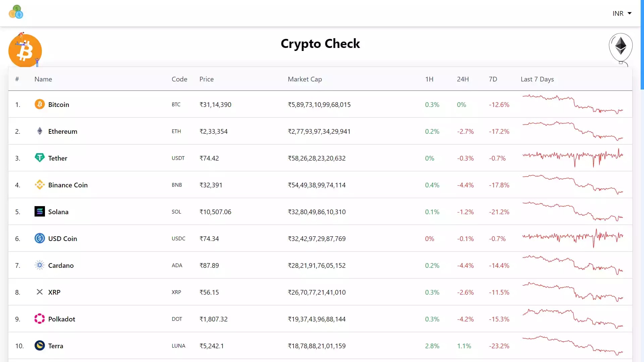Click Terra -23.2% weekly change
The width and height of the screenshot is (644, 362).
tap(498, 346)
